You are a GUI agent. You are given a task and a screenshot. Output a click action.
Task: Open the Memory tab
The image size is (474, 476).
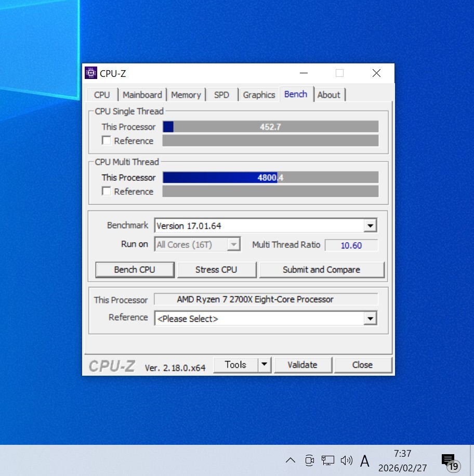[186, 95]
